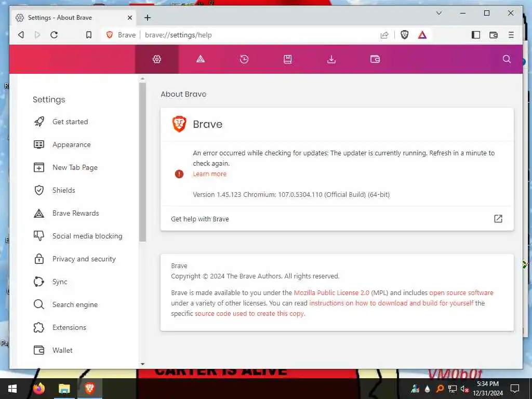The image size is (532, 399).
Task: Select the Settings - About Brave tab
Action: (73, 18)
